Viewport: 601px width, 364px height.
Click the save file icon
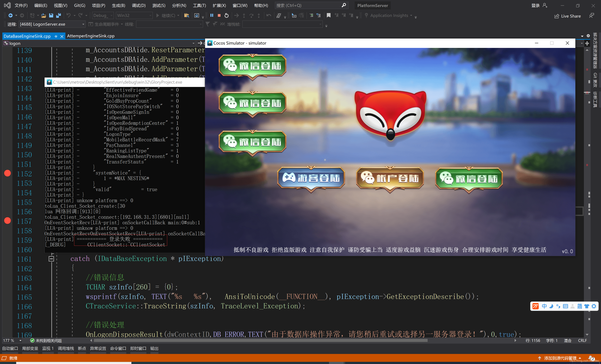[x=51, y=15]
